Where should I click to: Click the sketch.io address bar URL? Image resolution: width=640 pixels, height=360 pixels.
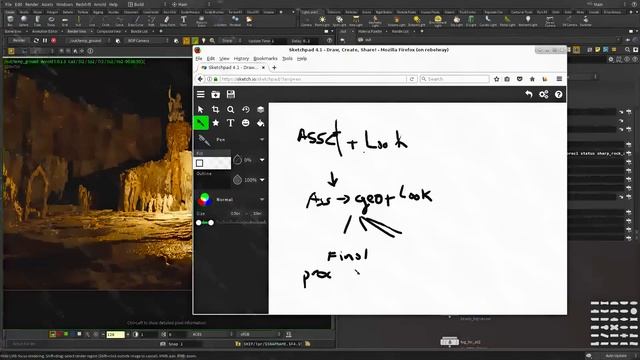tap(261, 79)
